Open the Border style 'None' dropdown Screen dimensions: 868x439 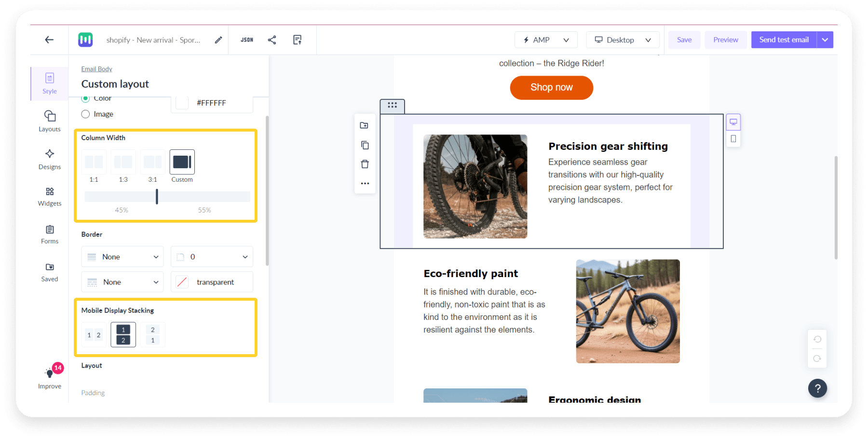tap(122, 256)
